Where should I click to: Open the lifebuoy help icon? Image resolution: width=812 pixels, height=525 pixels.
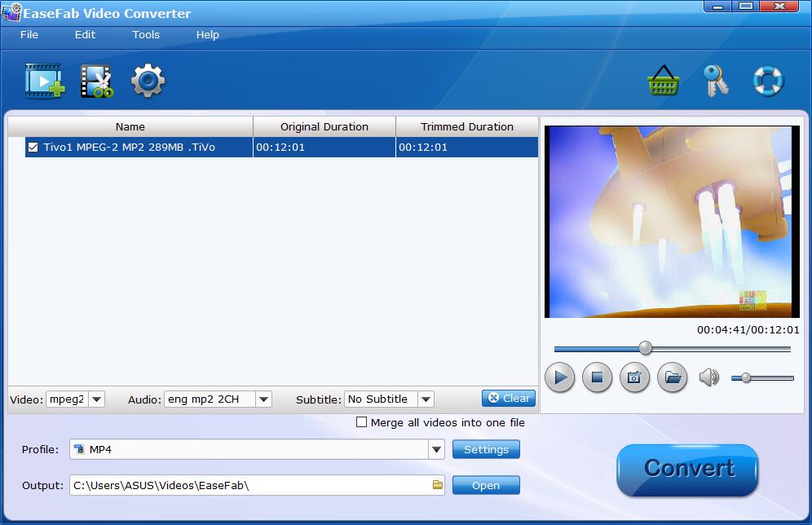pos(768,81)
